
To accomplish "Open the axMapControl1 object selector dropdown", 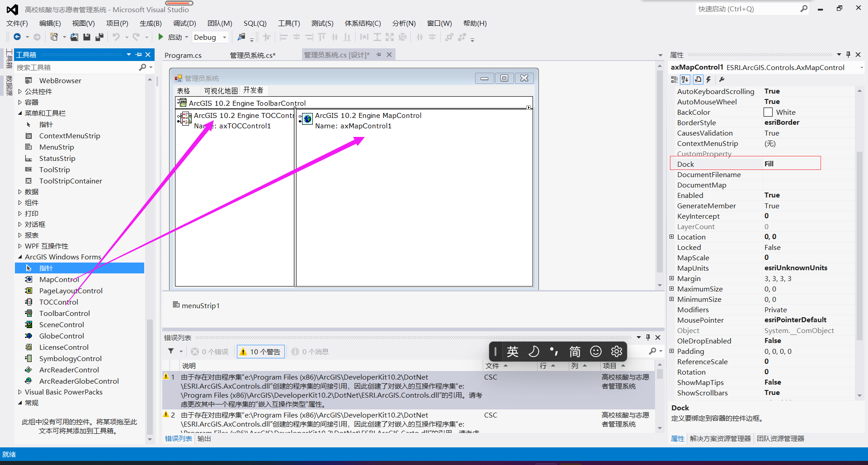I will [x=862, y=68].
